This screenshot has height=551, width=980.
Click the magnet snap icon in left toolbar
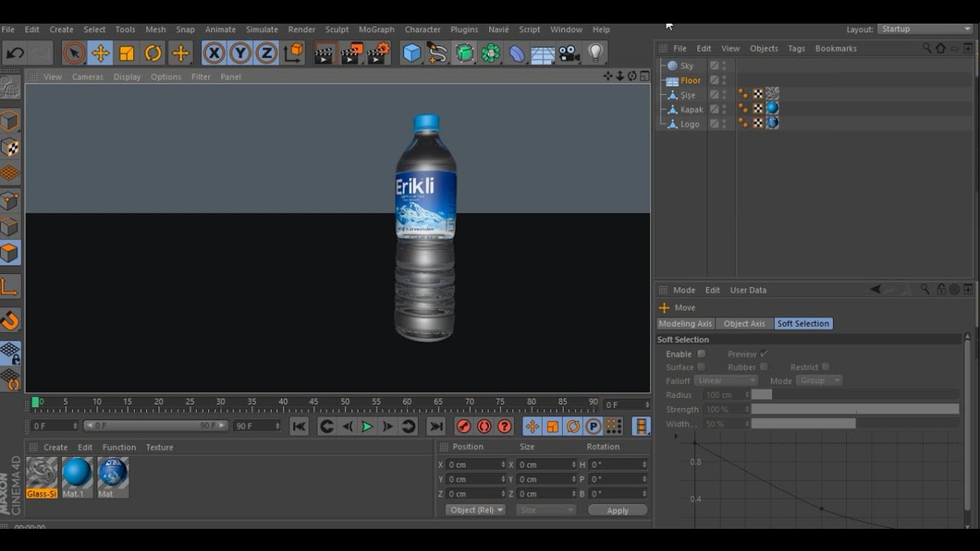10,320
